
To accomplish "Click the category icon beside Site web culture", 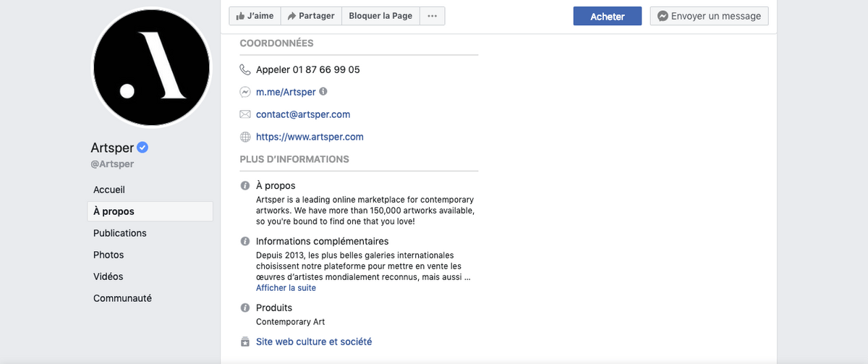I will [x=245, y=342].
